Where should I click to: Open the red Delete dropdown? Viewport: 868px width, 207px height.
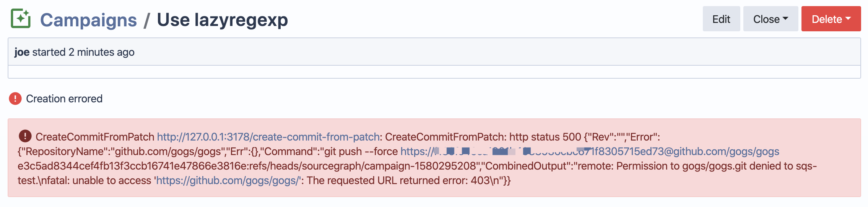[831, 19]
